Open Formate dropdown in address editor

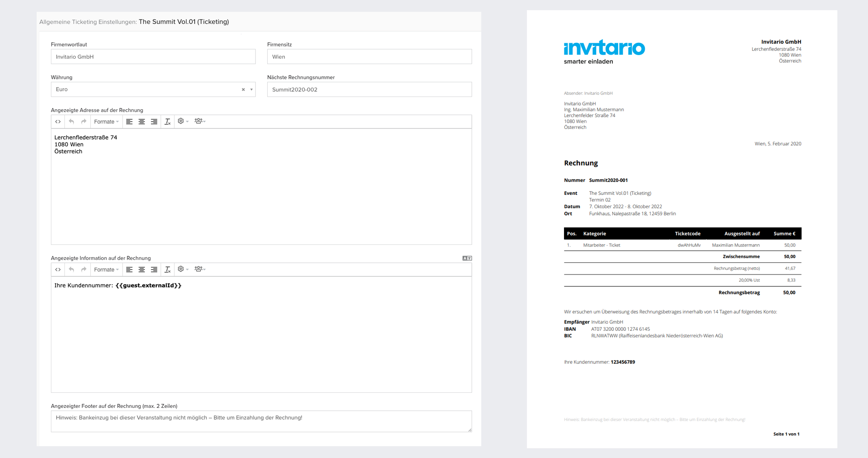click(106, 121)
